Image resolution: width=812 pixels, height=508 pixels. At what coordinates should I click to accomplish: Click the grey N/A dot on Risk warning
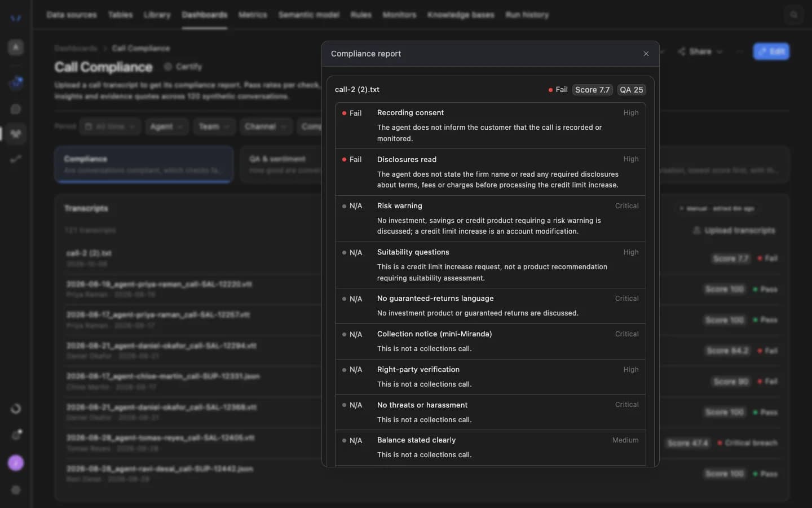tap(344, 206)
